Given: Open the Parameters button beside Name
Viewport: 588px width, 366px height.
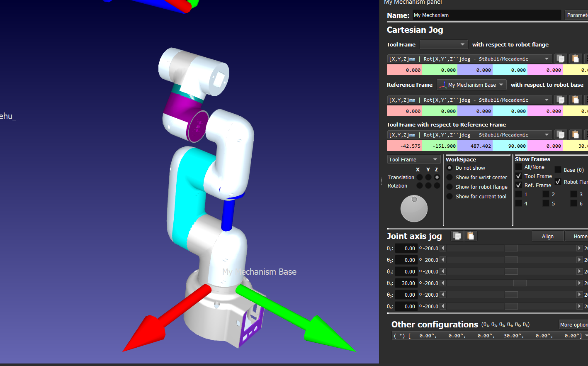Looking at the screenshot, I should click(x=576, y=15).
